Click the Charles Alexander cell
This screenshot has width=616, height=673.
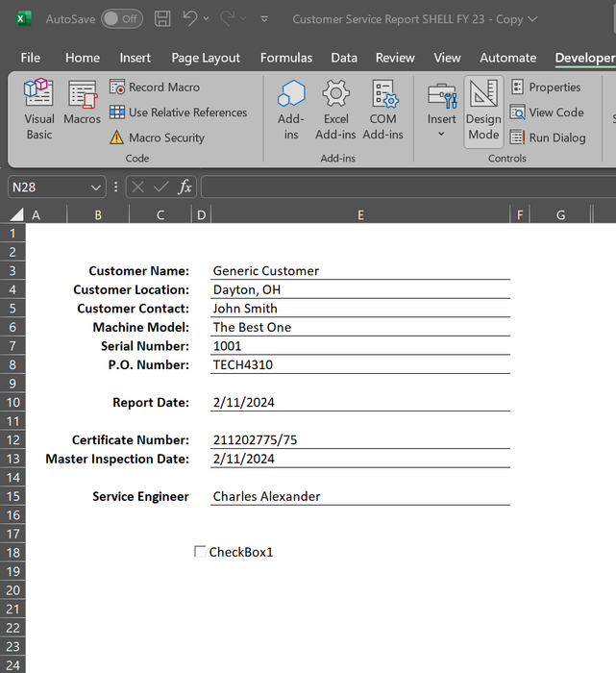360,497
